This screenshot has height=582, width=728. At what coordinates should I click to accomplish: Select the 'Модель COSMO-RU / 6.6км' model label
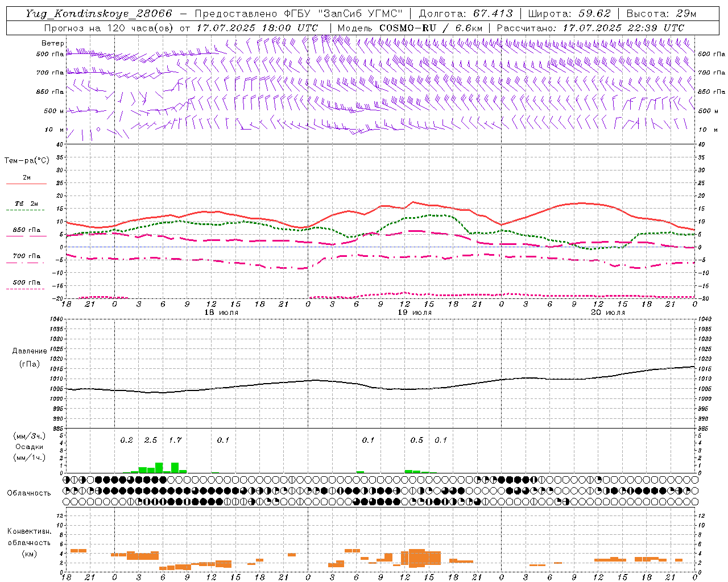click(x=409, y=28)
